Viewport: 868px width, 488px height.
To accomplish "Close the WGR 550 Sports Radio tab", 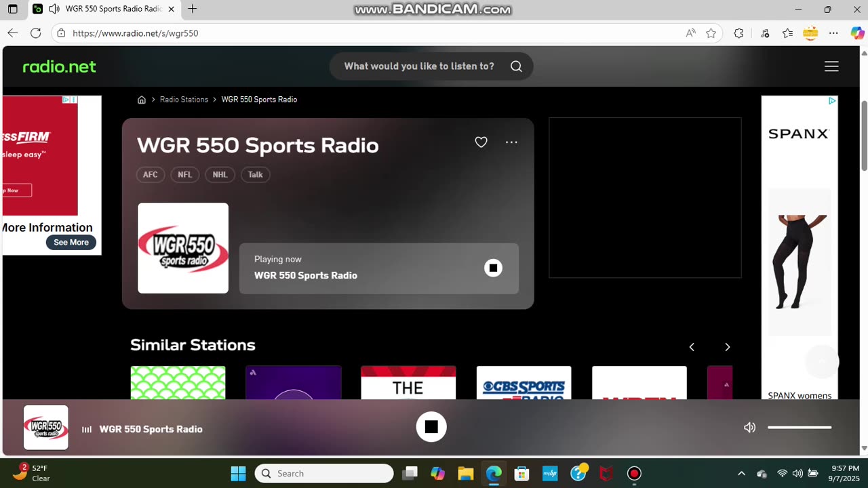I will pos(171,9).
